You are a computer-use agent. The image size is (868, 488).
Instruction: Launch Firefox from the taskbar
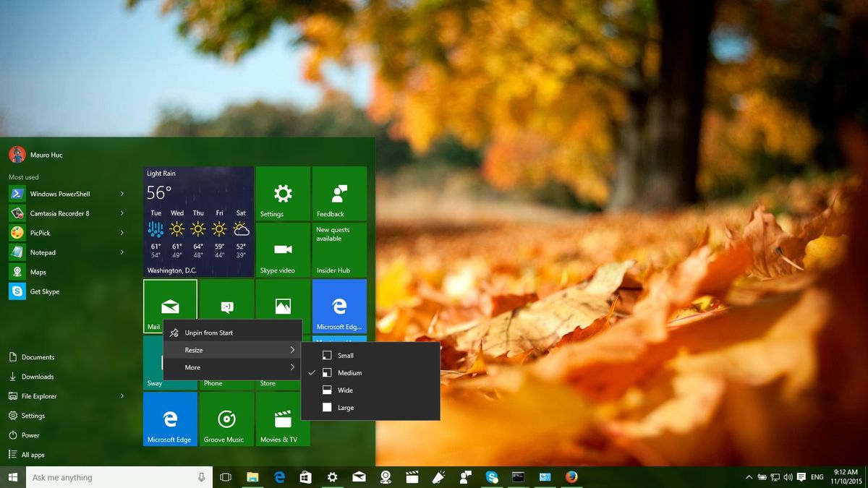tap(571, 477)
